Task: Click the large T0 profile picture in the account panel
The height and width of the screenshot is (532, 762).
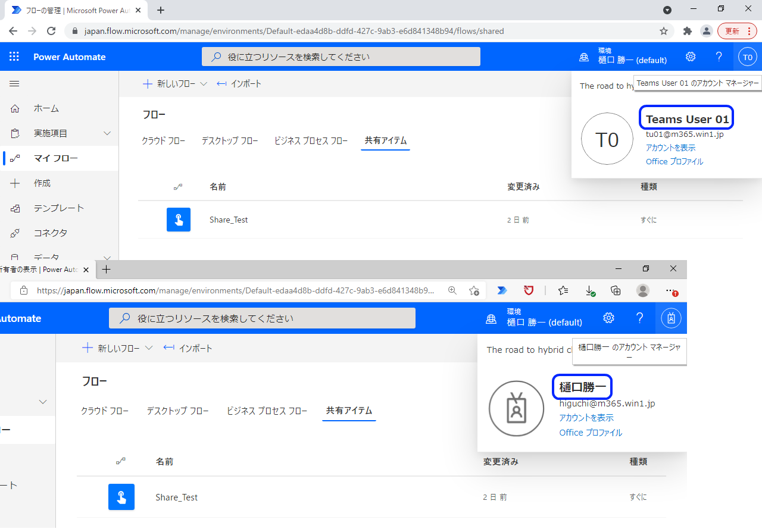Action: 607,139
